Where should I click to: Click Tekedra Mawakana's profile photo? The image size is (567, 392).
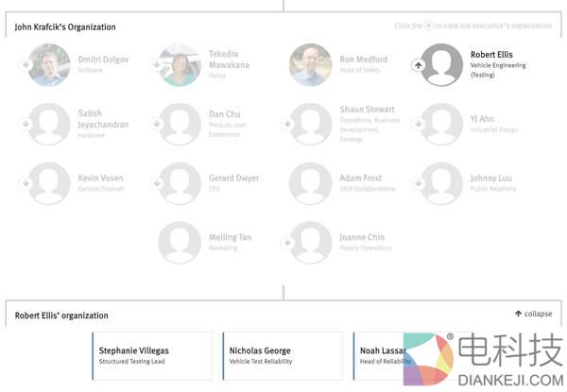point(180,65)
